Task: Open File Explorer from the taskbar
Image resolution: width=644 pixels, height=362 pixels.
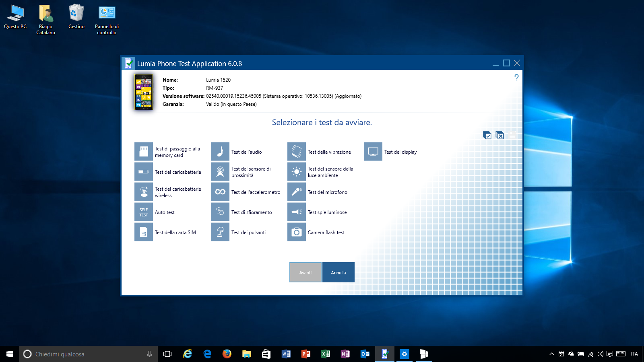Action: coord(247,354)
